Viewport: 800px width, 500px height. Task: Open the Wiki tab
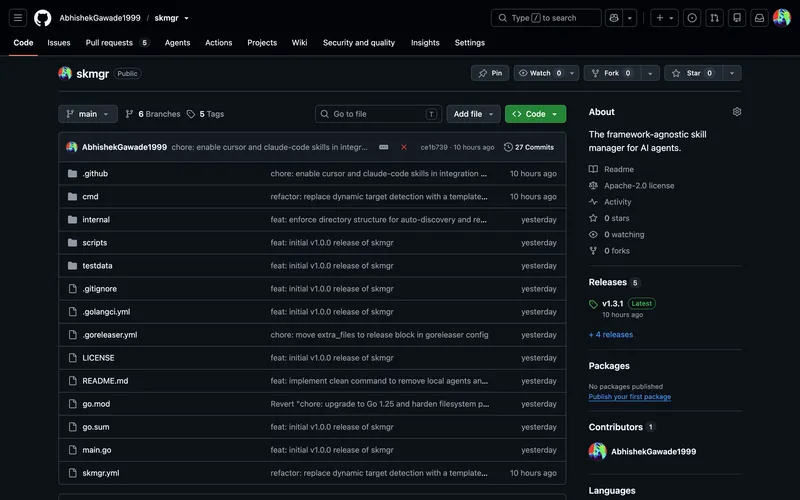[x=299, y=43]
